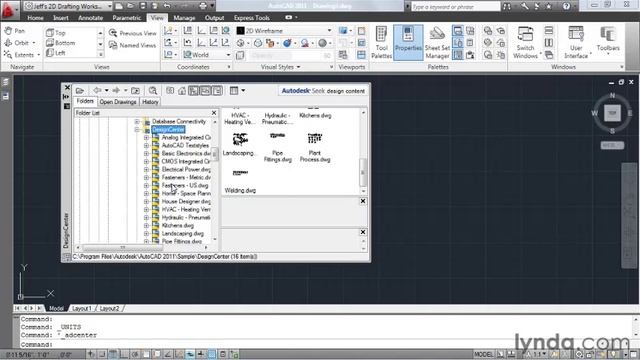Screen dimensions: 640x360
Task: Expand the Analog Integrated Circuits drawing node
Action: click(x=146, y=138)
